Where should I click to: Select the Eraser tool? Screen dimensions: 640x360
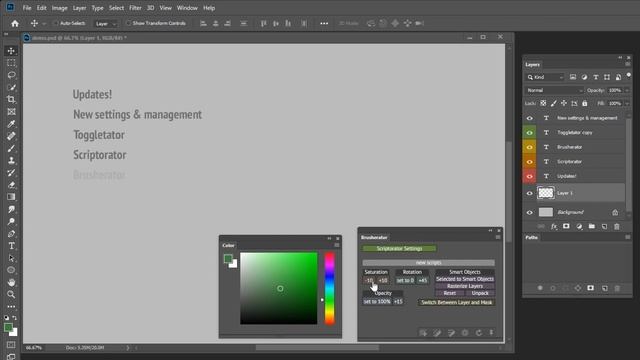point(11,185)
